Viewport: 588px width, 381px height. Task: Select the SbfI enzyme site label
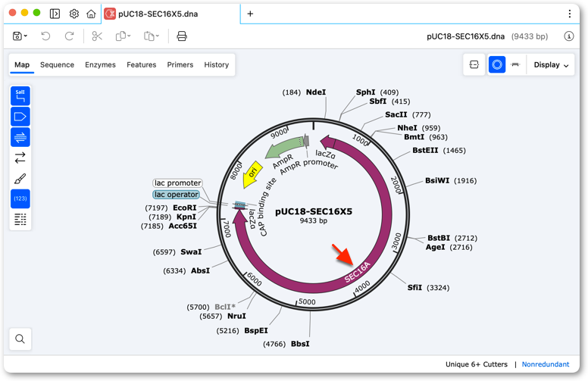tap(377, 101)
